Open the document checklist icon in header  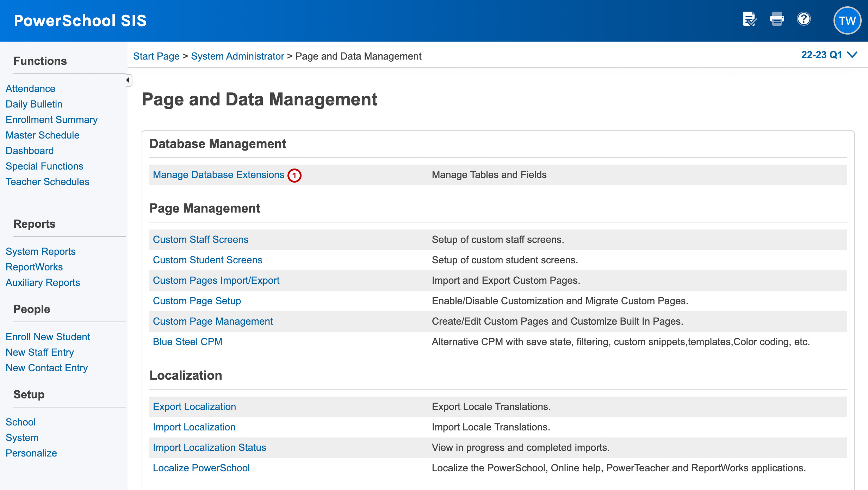(x=749, y=19)
